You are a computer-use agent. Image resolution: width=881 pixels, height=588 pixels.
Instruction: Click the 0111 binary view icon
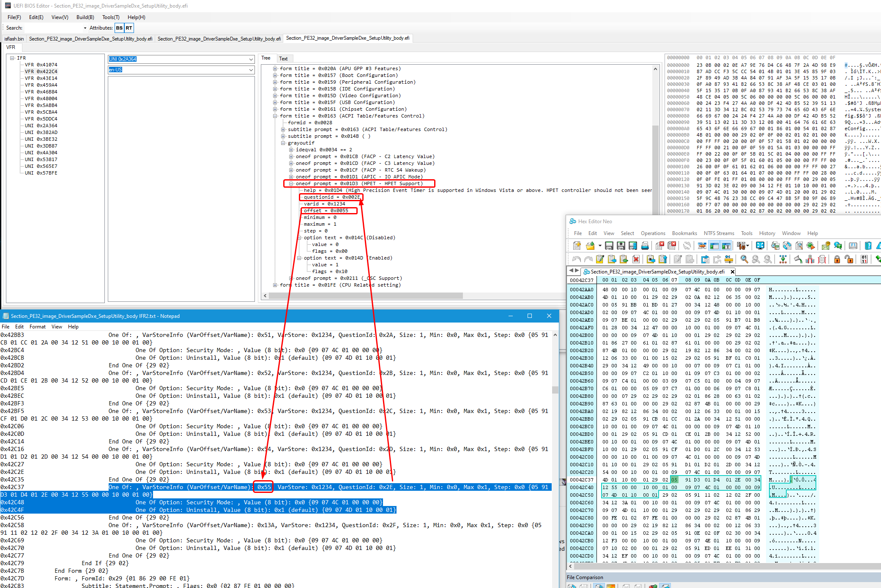864,259
